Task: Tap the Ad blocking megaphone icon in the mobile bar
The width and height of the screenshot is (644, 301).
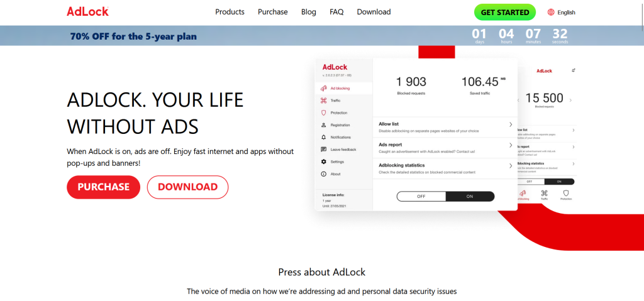Action: [x=523, y=193]
